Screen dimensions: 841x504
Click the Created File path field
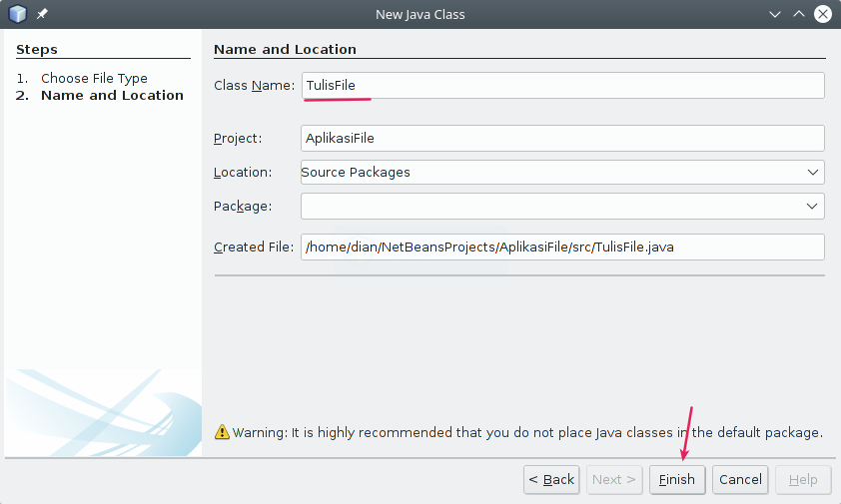[x=562, y=247]
